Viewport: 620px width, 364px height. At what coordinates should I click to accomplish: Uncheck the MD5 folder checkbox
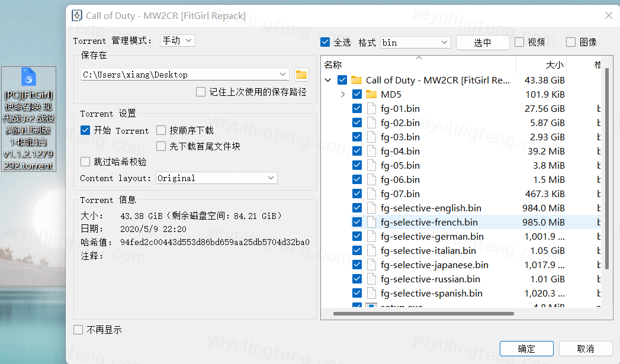click(x=357, y=95)
